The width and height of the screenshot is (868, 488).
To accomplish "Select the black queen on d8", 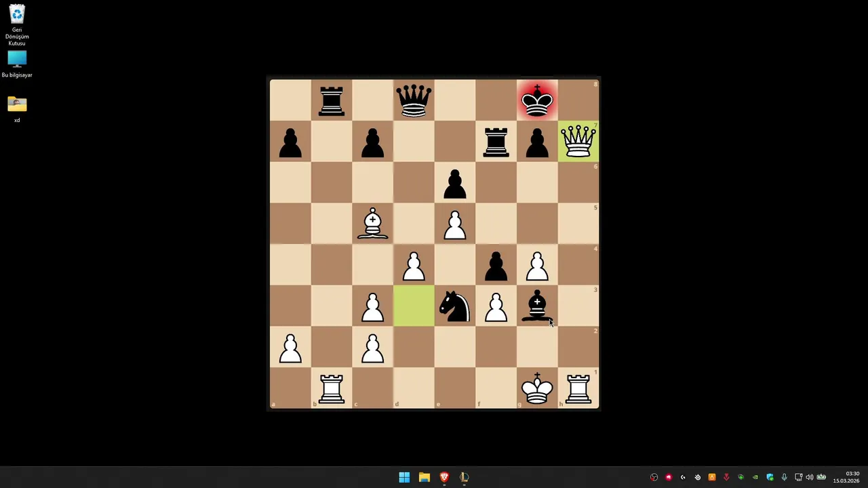I will click(414, 100).
